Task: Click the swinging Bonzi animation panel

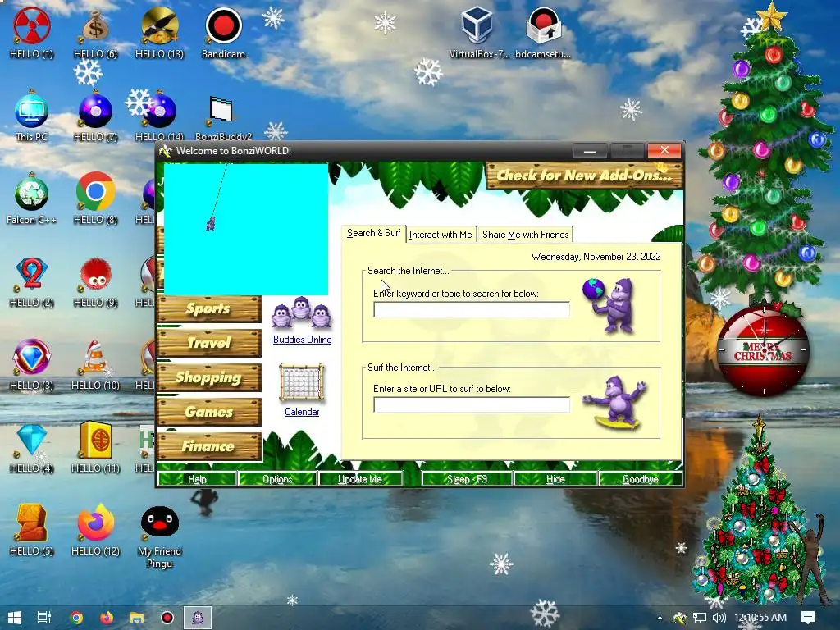Action: [x=246, y=230]
